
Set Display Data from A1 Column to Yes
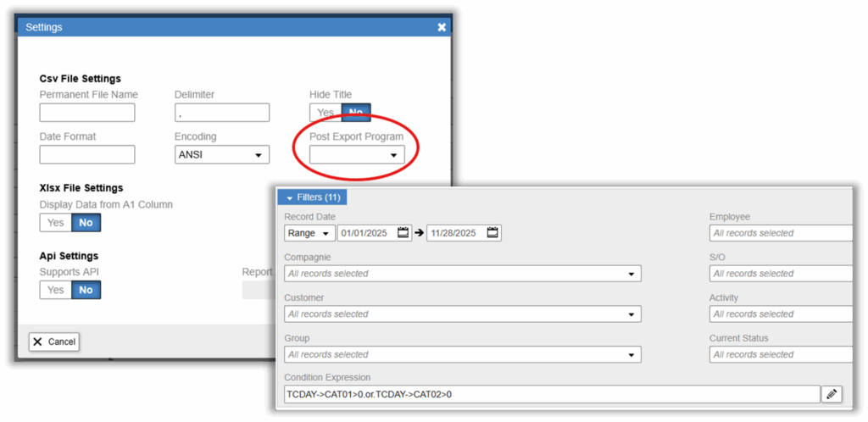[55, 223]
